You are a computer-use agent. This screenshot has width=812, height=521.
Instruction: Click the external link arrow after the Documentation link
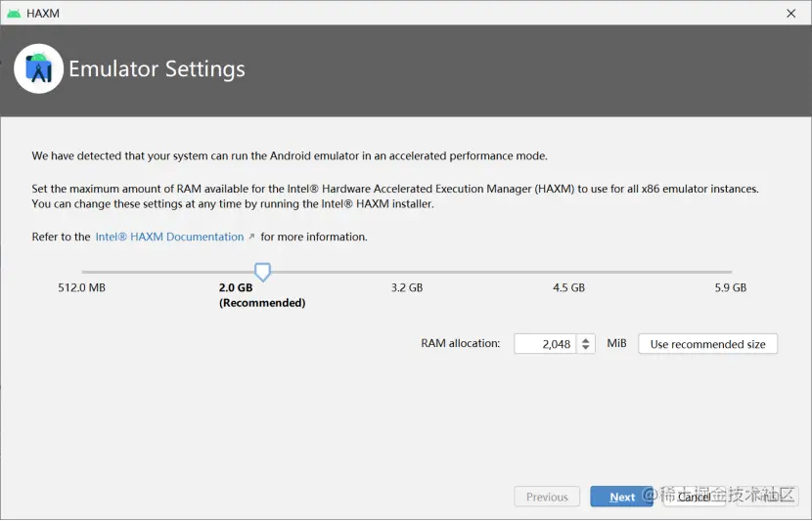coord(251,237)
